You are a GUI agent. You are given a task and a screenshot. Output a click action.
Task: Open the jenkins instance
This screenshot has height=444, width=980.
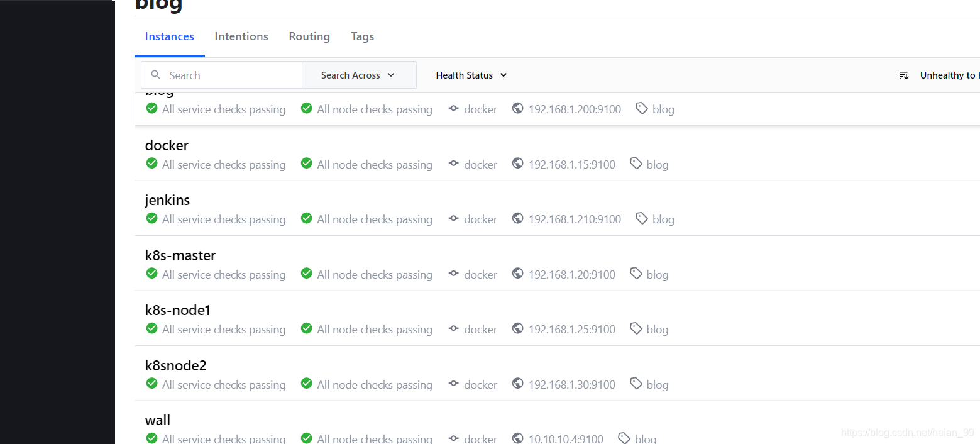pyautogui.click(x=167, y=200)
